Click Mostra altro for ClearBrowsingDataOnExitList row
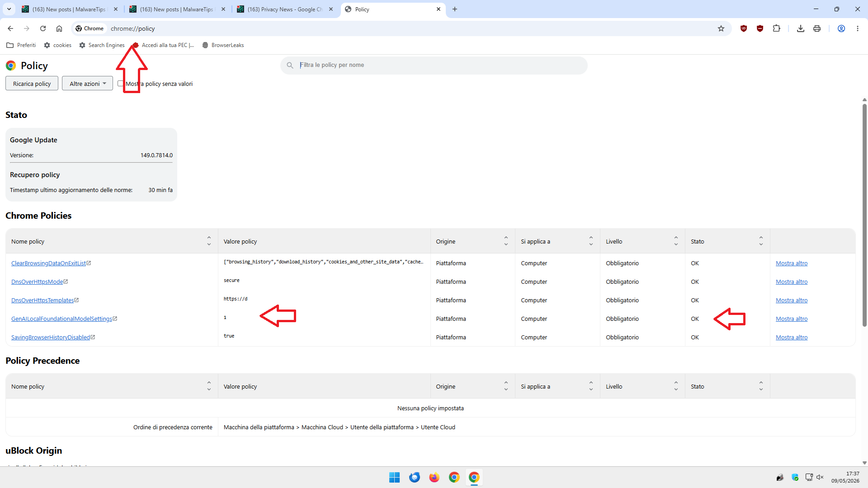Image resolution: width=868 pixels, height=488 pixels. [792, 263]
